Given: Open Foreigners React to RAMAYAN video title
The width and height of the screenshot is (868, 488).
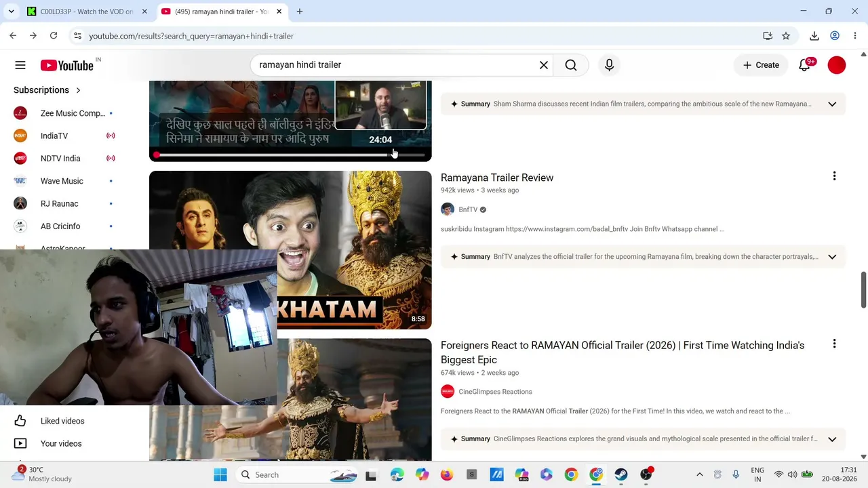Looking at the screenshot, I should [623, 352].
